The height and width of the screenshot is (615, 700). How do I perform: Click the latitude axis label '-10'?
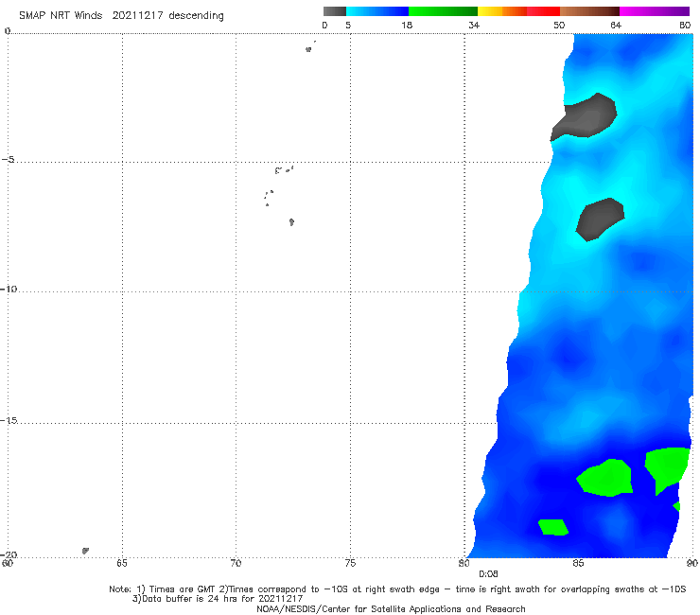tap(9, 289)
